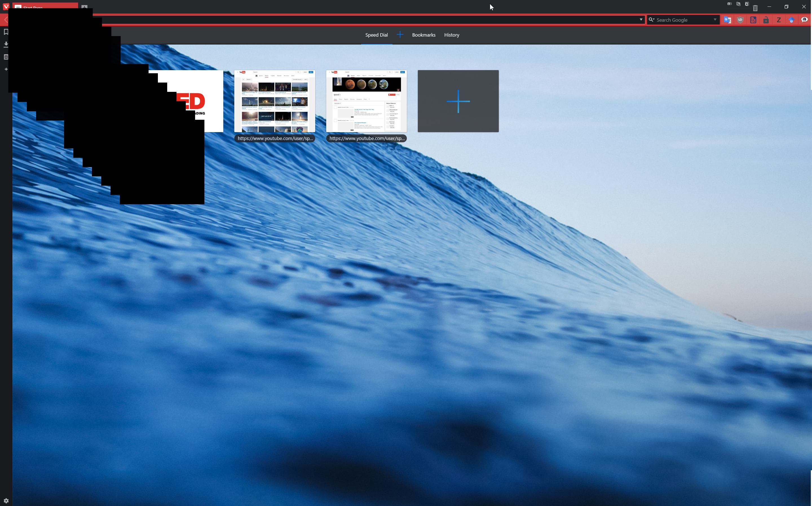
Task: Click the Vivaldi menu logo
Action: tap(6, 6)
